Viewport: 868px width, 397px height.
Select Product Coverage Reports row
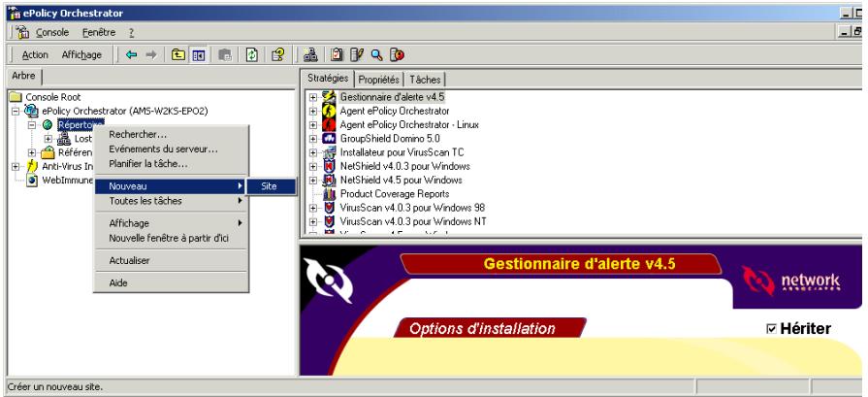(x=395, y=194)
